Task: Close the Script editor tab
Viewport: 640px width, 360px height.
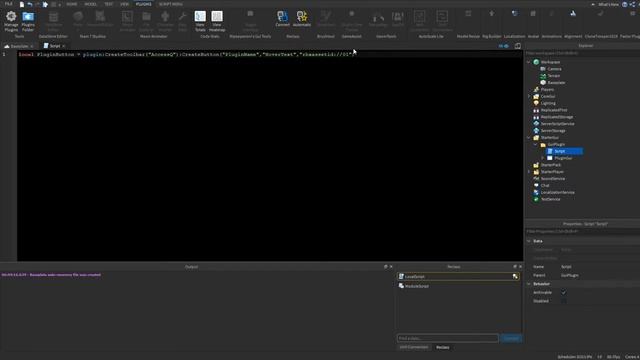Action: click(64, 46)
